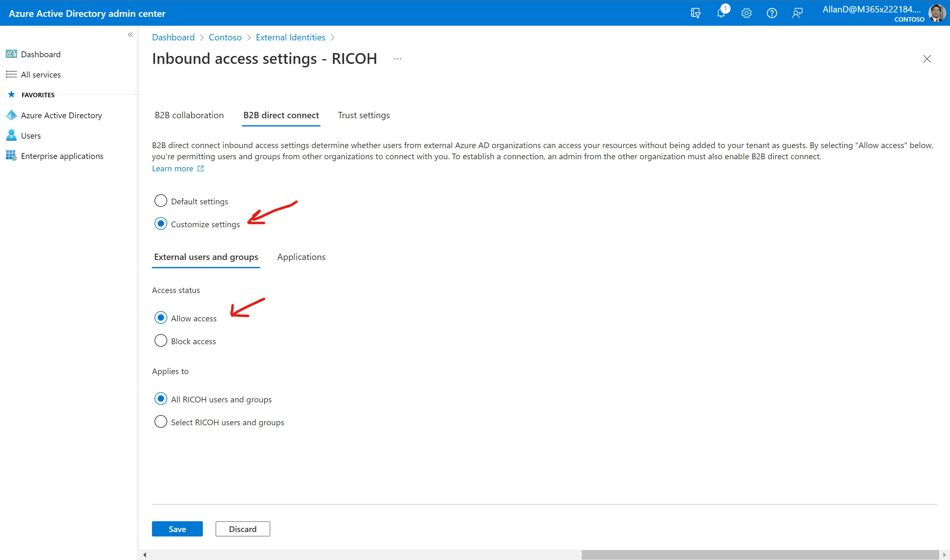Choose All RICOH users and groups

pos(161,399)
